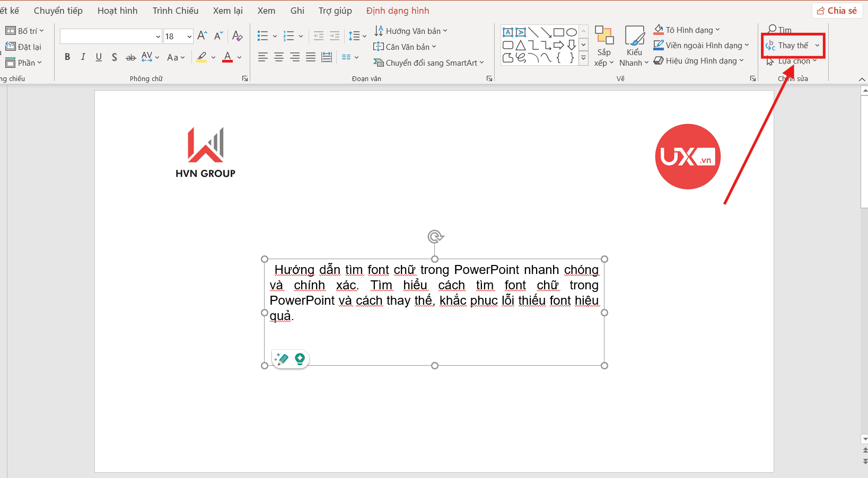Image resolution: width=868 pixels, height=478 pixels.
Task: Switch to the Trình Chiếu tab
Action: (x=175, y=10)
